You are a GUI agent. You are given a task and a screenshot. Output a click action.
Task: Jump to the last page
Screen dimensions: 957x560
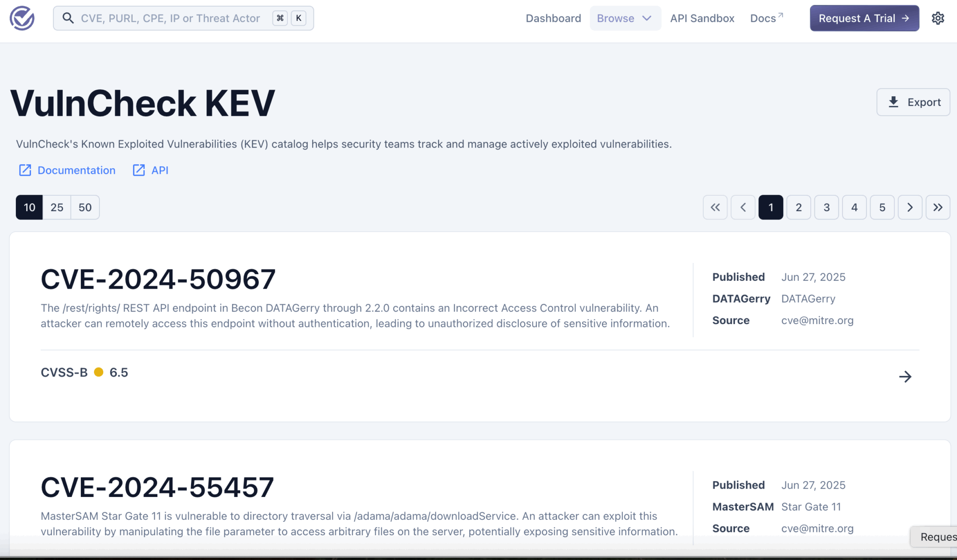[938, 207]
